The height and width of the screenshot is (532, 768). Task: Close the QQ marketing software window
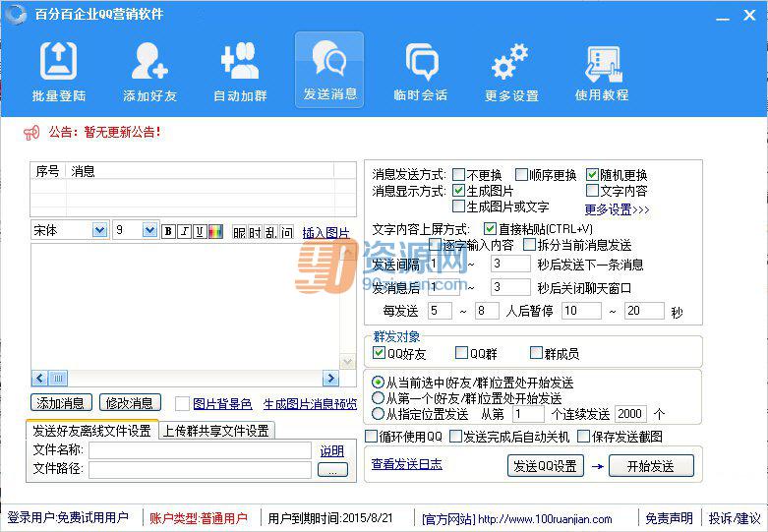749,15
